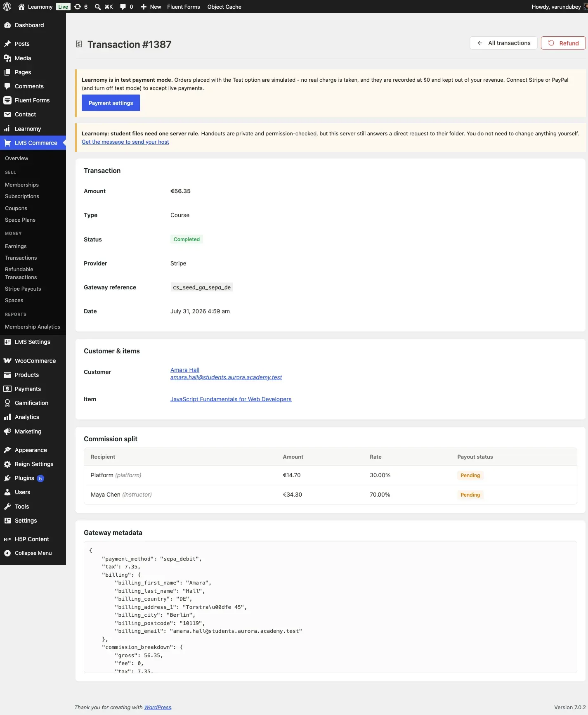Open the Coupons submenu item

[16, 208]
